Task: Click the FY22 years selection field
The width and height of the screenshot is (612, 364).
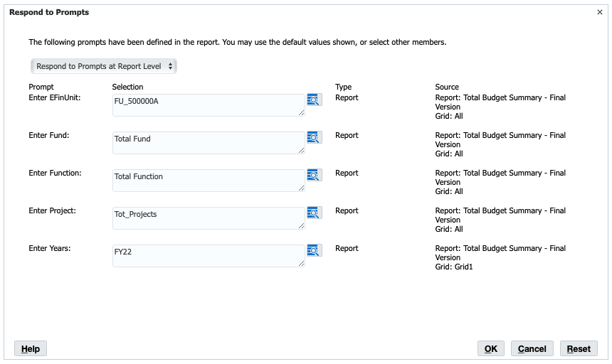Action: tap(209, 256)
